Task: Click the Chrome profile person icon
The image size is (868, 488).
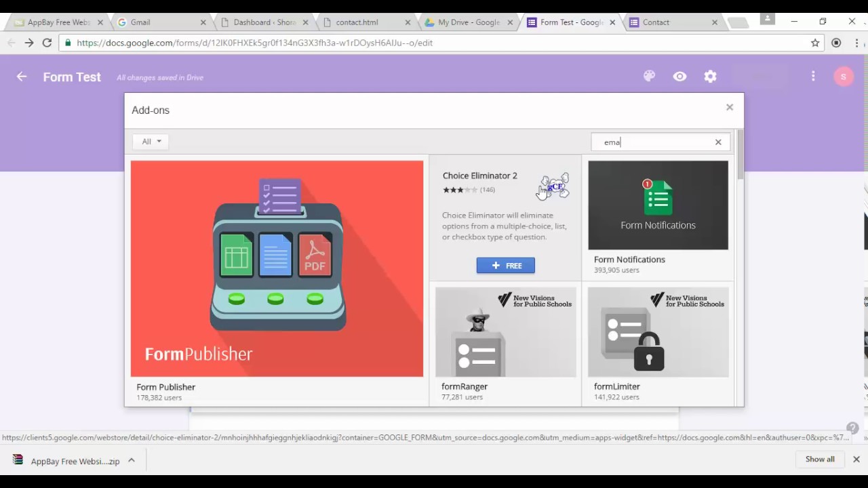Action: click(768, 19)
